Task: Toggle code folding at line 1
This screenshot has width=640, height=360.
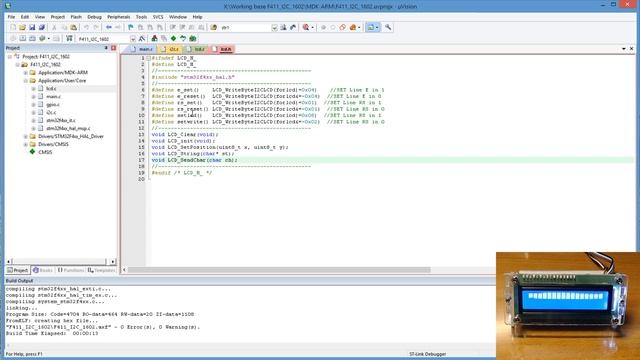Action: tap(148, 58)
